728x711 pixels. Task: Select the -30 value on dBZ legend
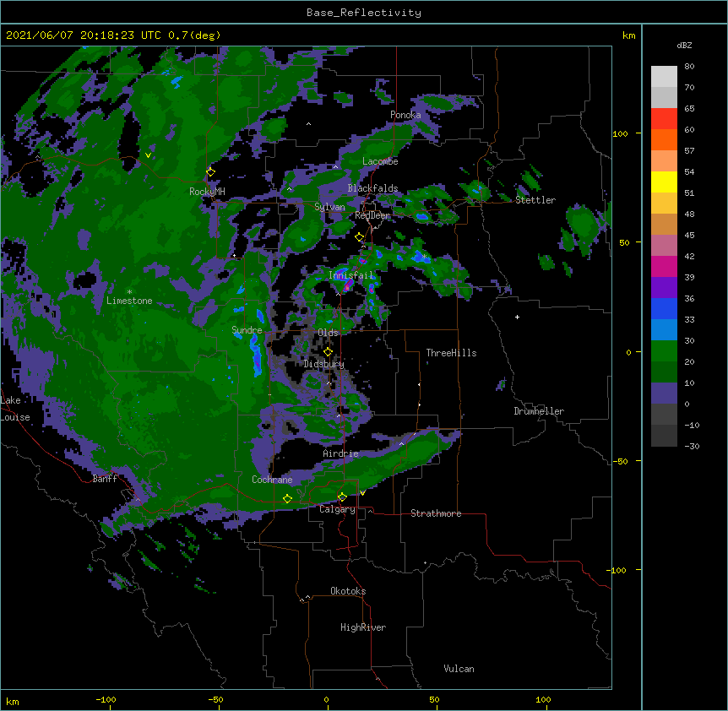(692, 446)
